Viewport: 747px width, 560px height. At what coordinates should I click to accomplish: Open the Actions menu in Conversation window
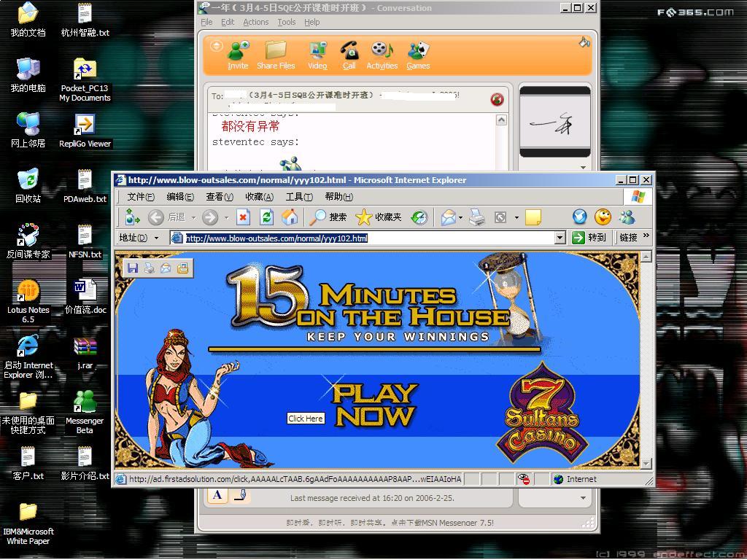[x=256, y=22]
